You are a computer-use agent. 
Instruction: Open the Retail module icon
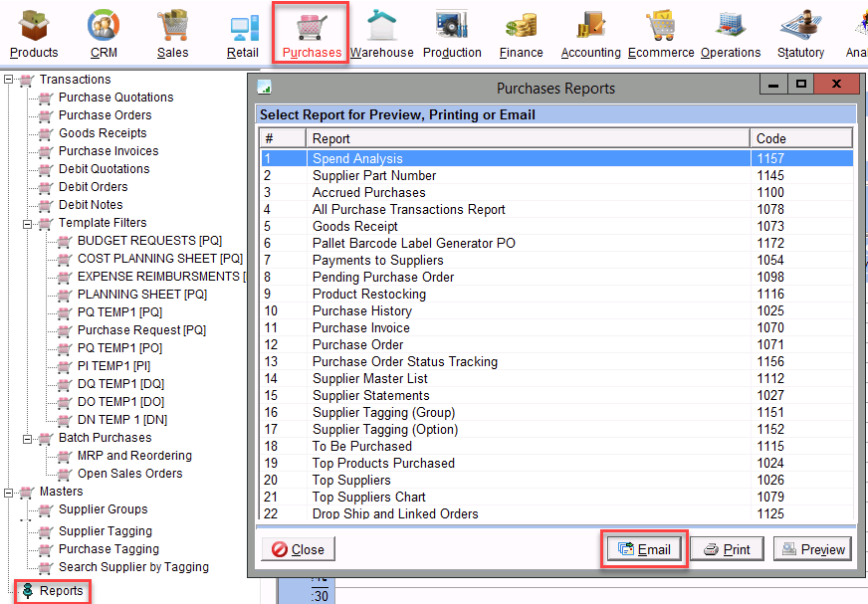coord(243,32)
